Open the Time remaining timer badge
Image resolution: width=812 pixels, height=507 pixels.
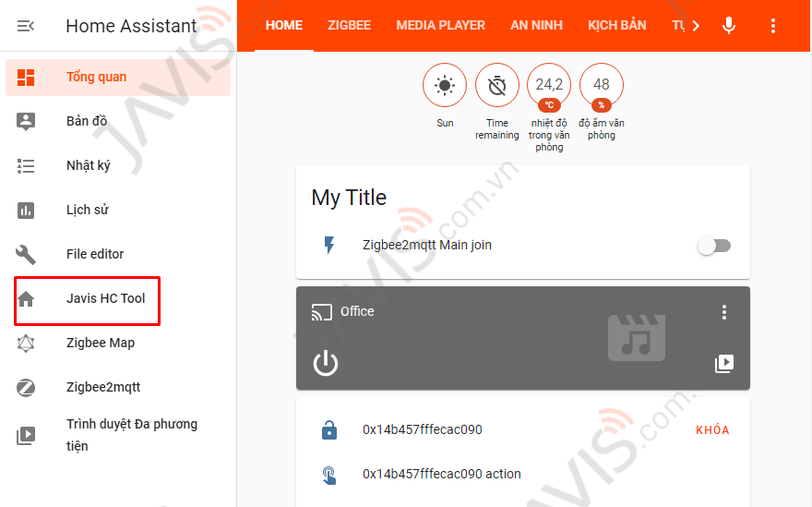pos(497,86)
